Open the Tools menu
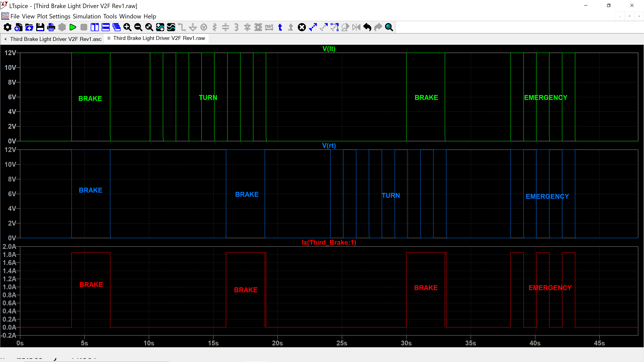 (110, 16)
